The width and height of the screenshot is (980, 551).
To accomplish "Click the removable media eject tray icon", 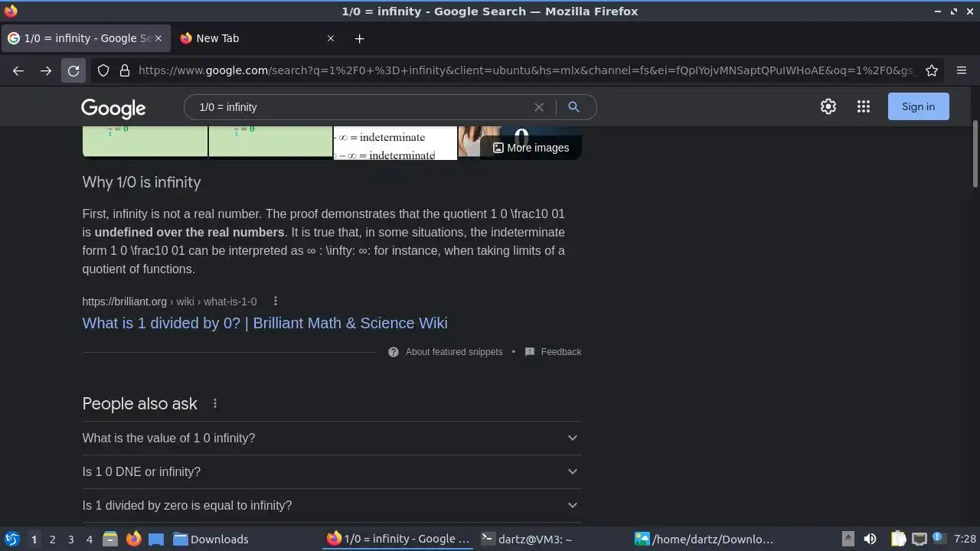I will (848, 539).
